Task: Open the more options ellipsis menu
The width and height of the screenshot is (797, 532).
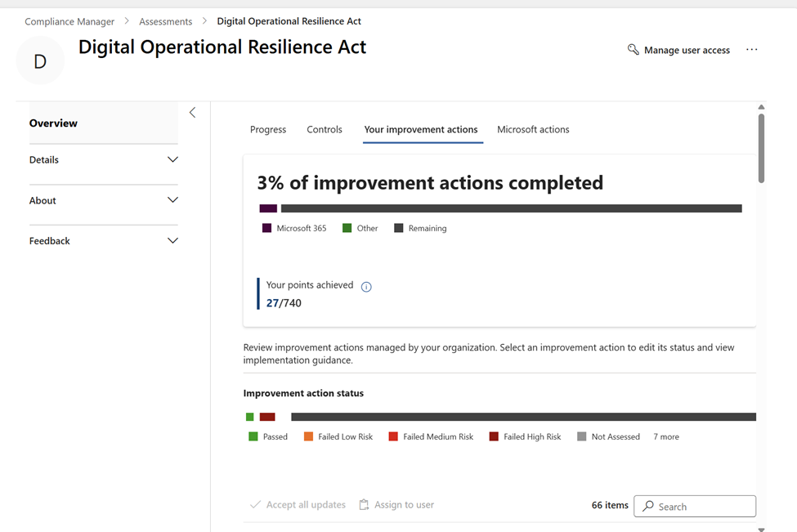Action: [751, 50]
